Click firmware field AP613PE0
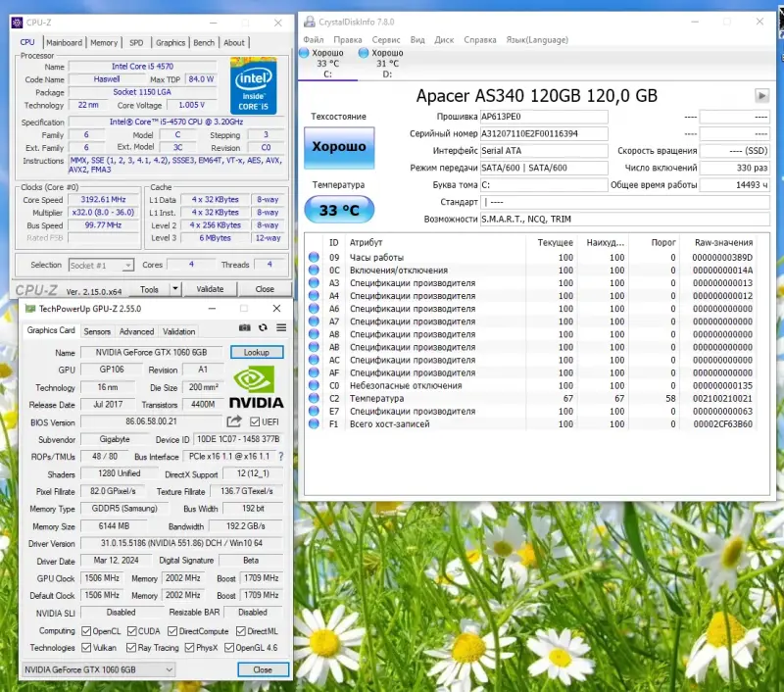The image size is (784, 692). tap(544, 117)
